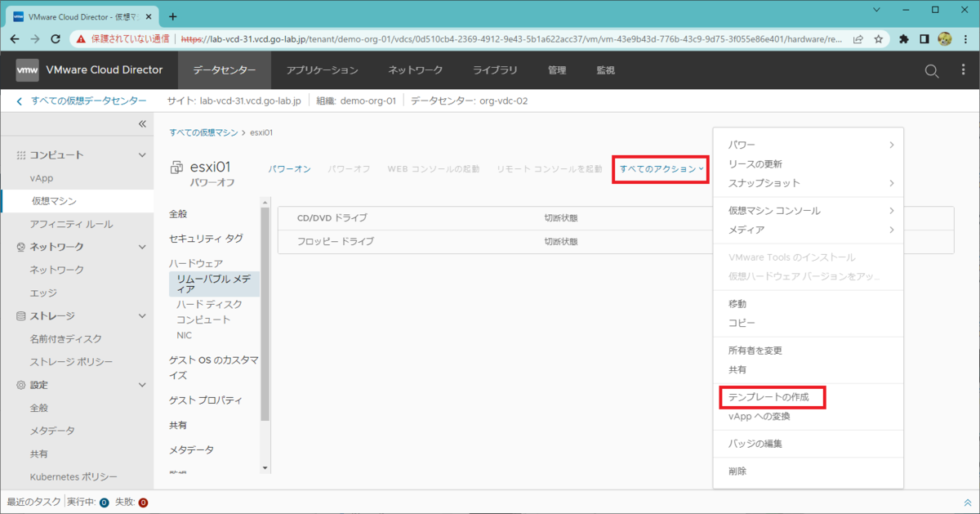
Task: Click the browser address bar URL
Action: (511, 38)
